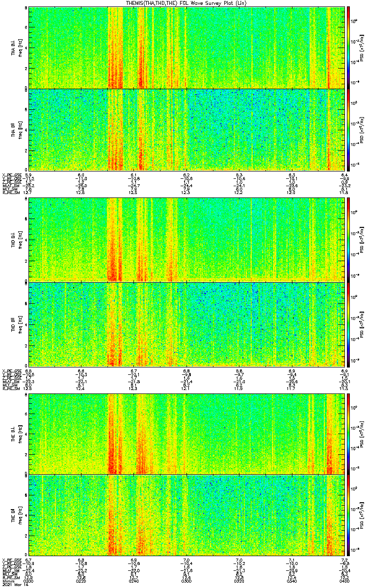368x588 pixels.
Task: Click the THE B-parallel spectrogram panel
Action: (x=186, y=514)
